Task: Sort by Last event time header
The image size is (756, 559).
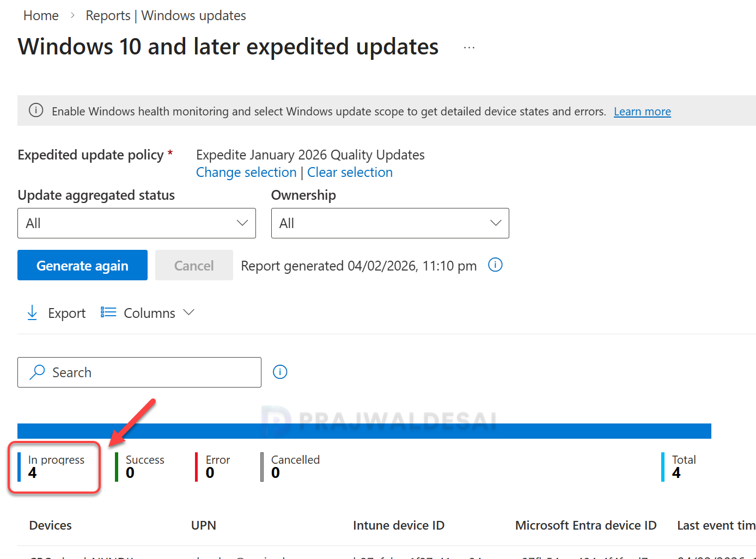Action: tap(716, 525)
